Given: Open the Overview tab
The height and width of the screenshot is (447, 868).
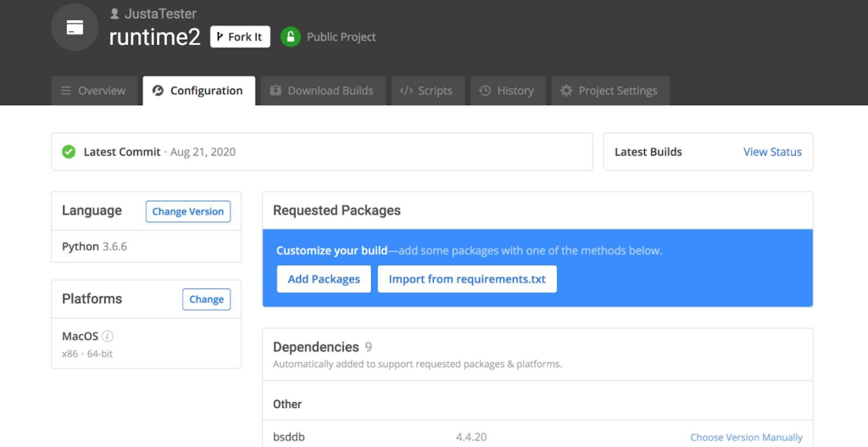Looking at the screenshot, I should click(93, 91).
